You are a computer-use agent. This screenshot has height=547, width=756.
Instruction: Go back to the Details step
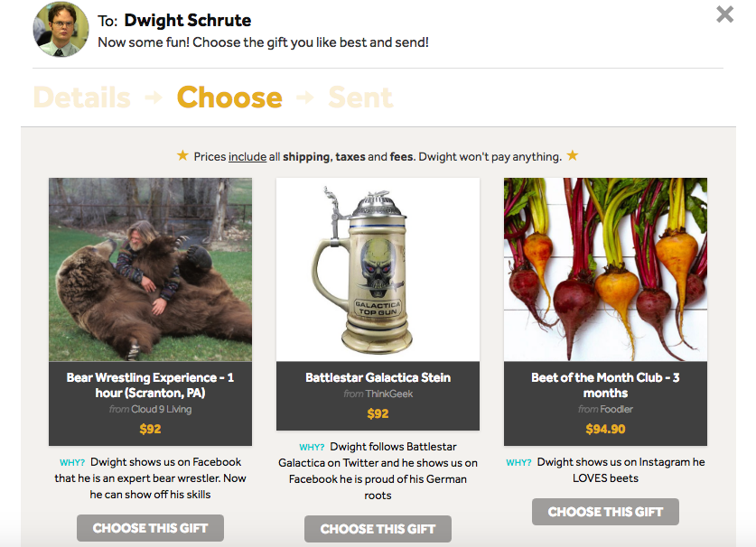[81, 97]
